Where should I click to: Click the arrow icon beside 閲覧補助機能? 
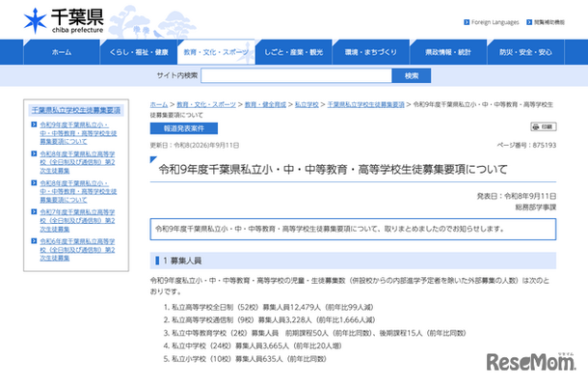pyautogui.click(x=529, y=22)
